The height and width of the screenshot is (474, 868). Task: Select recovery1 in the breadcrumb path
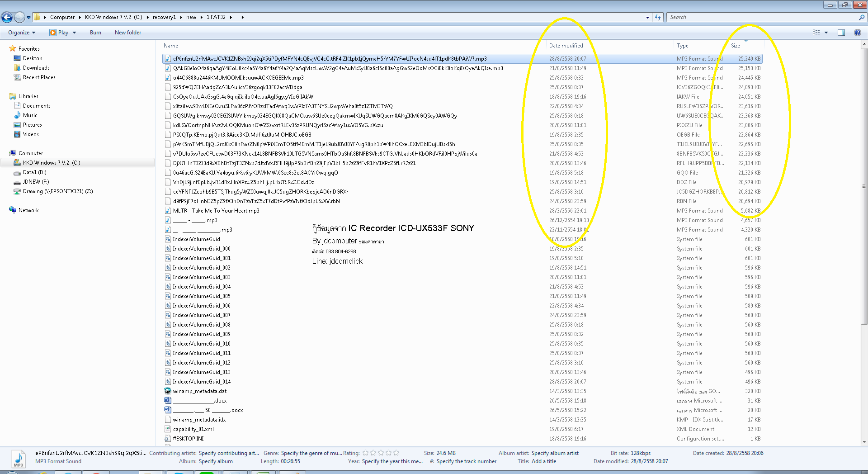164,17
